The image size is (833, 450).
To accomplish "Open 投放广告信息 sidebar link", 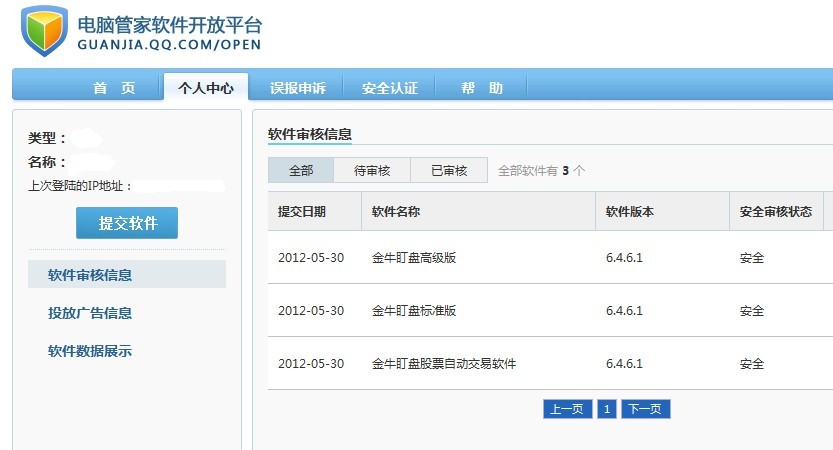I will tap(90, 313).
